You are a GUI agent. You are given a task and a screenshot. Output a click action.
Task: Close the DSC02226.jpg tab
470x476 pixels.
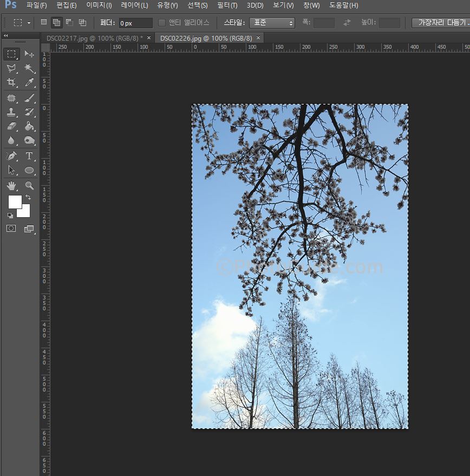[258, 38]
